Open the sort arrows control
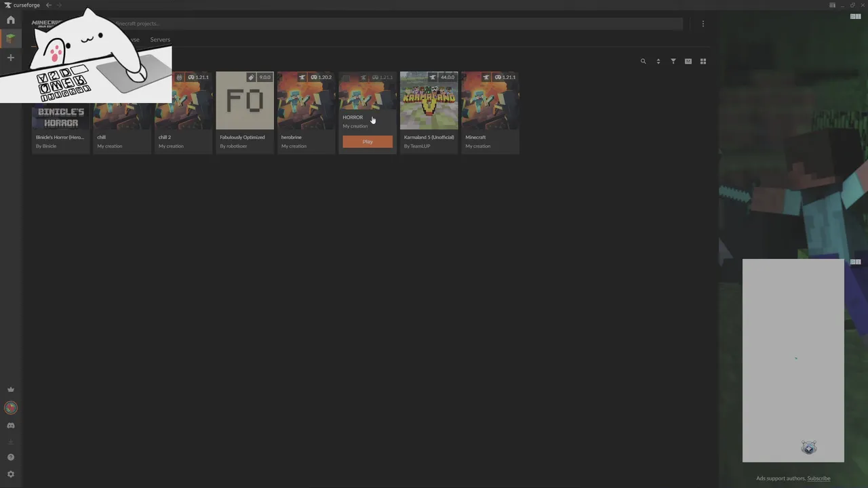This screenshot has height=488, width=868. 658,61
